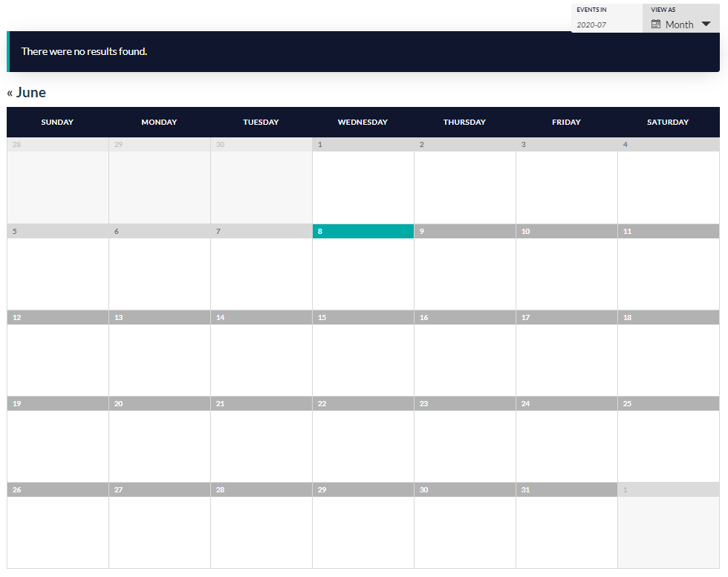The height and width of the screenshot is (577, 728).
Task: Select day number 23 on the calendar
Action: 424,404
